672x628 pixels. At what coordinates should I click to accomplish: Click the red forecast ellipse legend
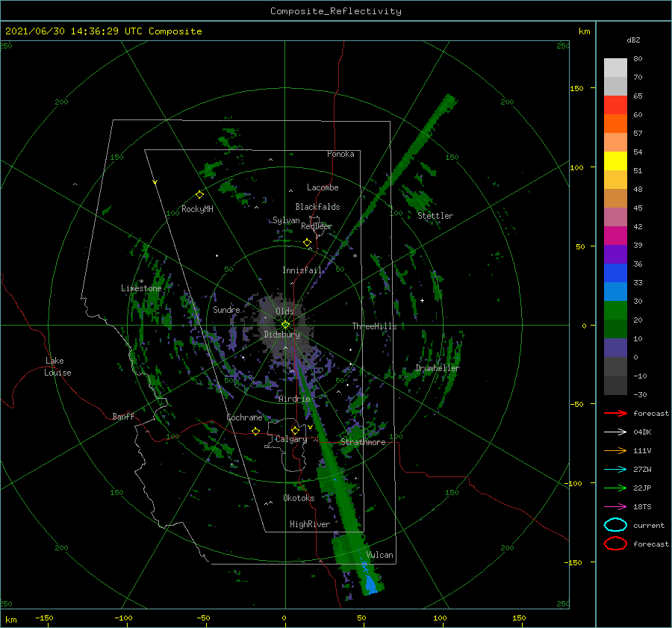(x=615, y=544)
